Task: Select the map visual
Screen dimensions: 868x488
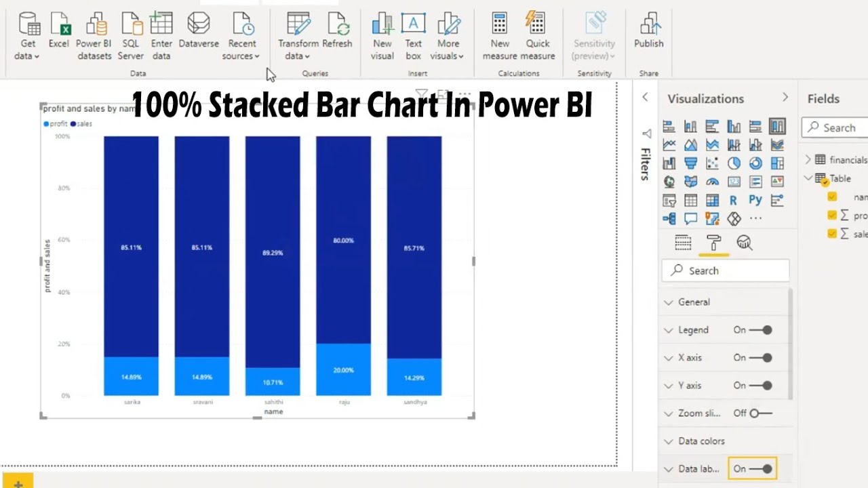Action: 669,182
